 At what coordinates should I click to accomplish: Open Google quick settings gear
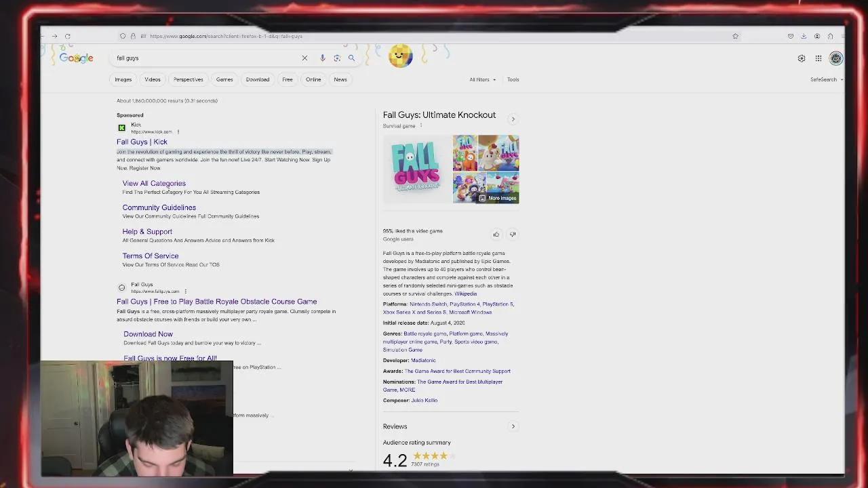(x=802, y=58)
